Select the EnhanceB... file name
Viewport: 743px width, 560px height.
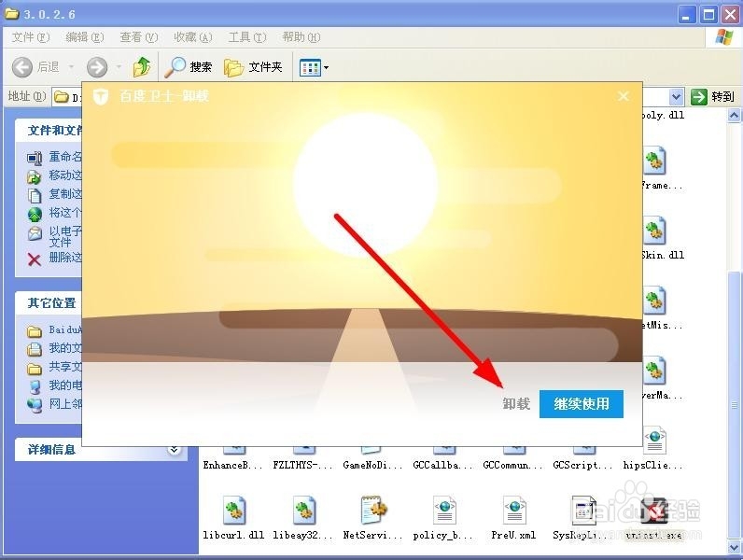tap(232, 465)
